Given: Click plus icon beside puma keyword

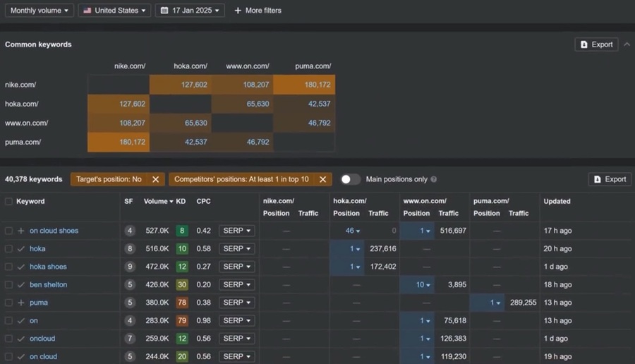Looking at the screenshot, I should (x=21, y=303).
